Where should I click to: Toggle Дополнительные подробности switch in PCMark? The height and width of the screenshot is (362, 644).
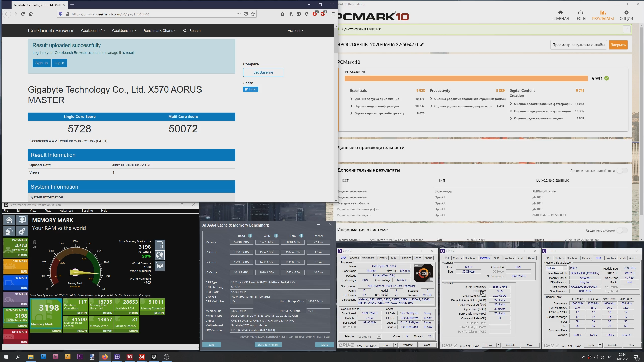(x=622, y=171)
